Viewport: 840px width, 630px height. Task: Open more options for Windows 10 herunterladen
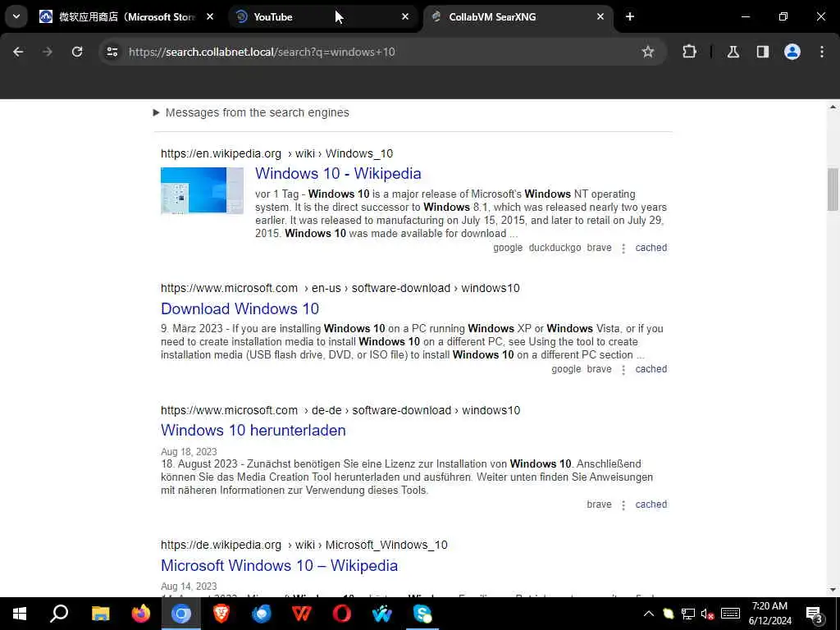[623, 505]
